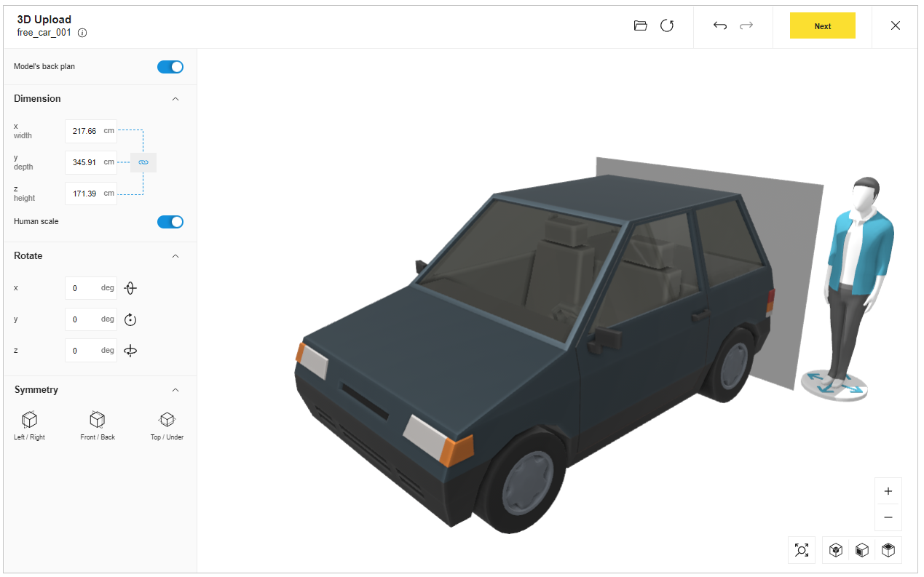Undo the last change
Screen dimensions: 924x577
click(719, 25)
